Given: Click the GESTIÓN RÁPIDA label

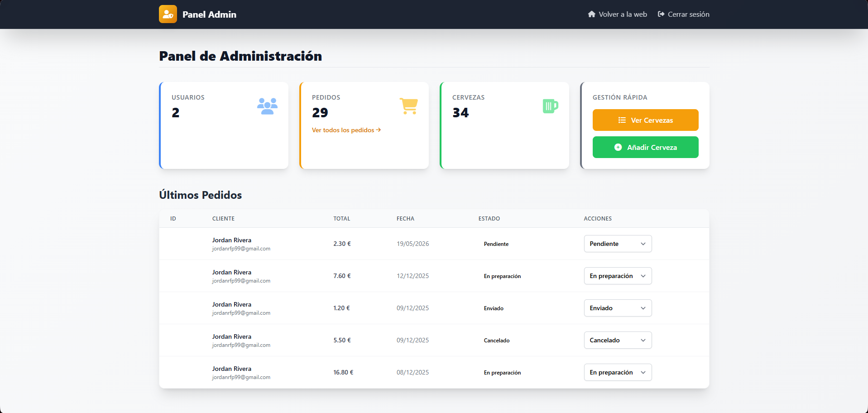Looking at the screenshot, I should (620, 97).
